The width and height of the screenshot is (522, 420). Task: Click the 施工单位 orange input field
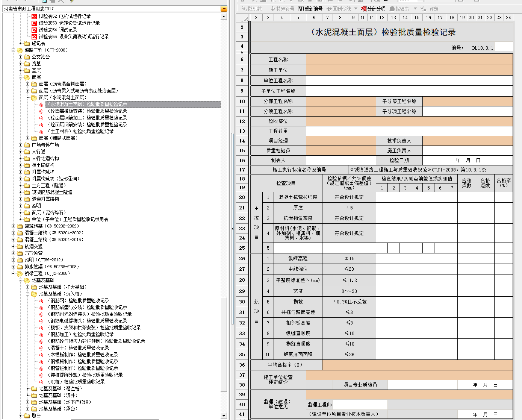(409, 70)
